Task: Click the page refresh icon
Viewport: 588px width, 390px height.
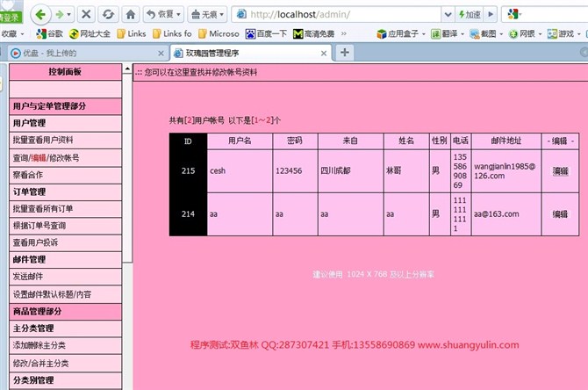Action: coord(108,15)
